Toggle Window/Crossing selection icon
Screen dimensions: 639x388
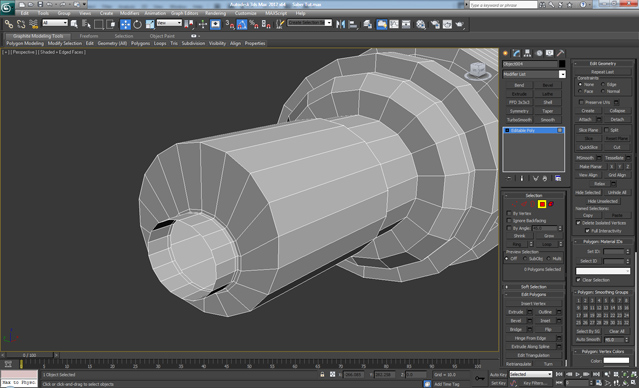tap(110, 24)
